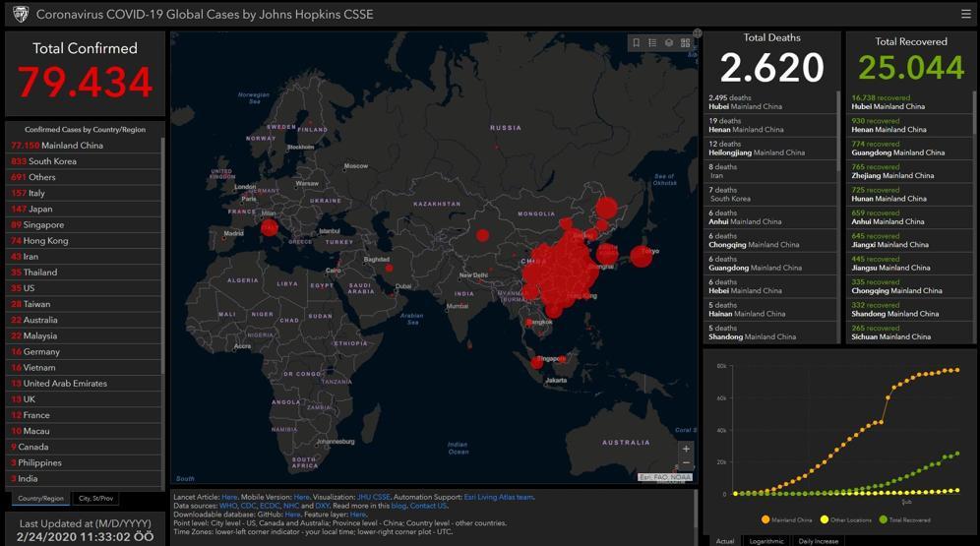
Task: Open the GitHub 'Here' database link
Action: click(292, 515)
